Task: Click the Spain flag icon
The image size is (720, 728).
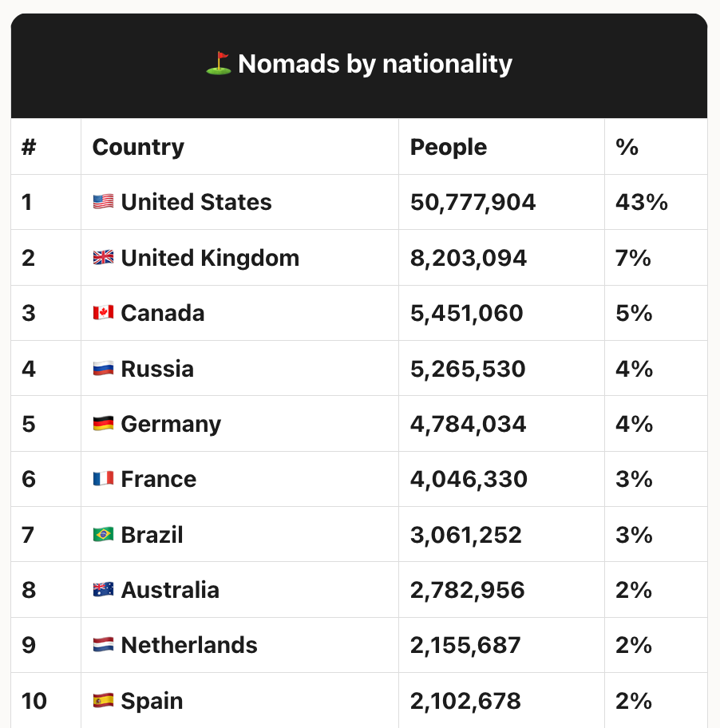Action: [x=103, y=701]
